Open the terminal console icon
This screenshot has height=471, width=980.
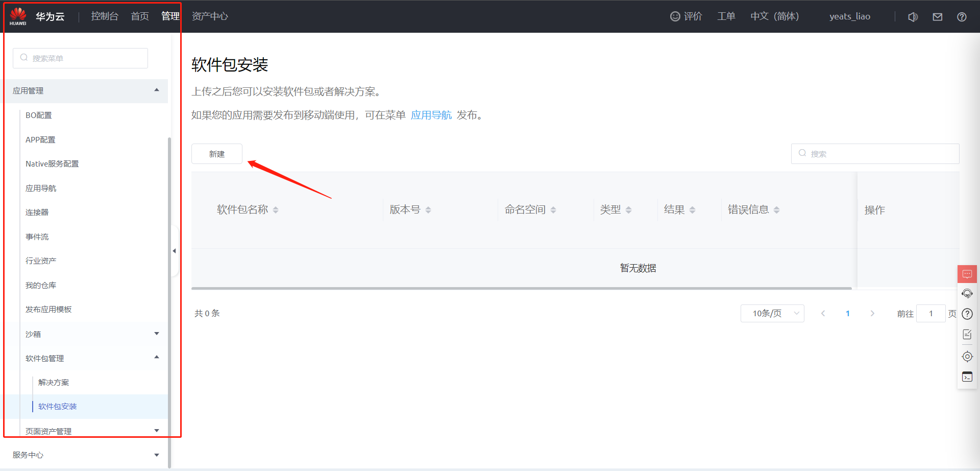tap(967, 377)
